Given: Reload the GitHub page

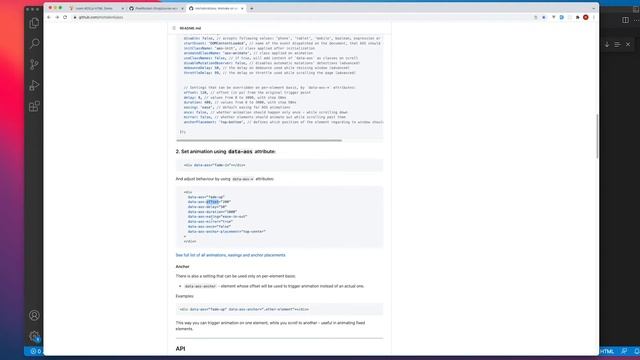Looking at the screenshot, I should 65,17.
